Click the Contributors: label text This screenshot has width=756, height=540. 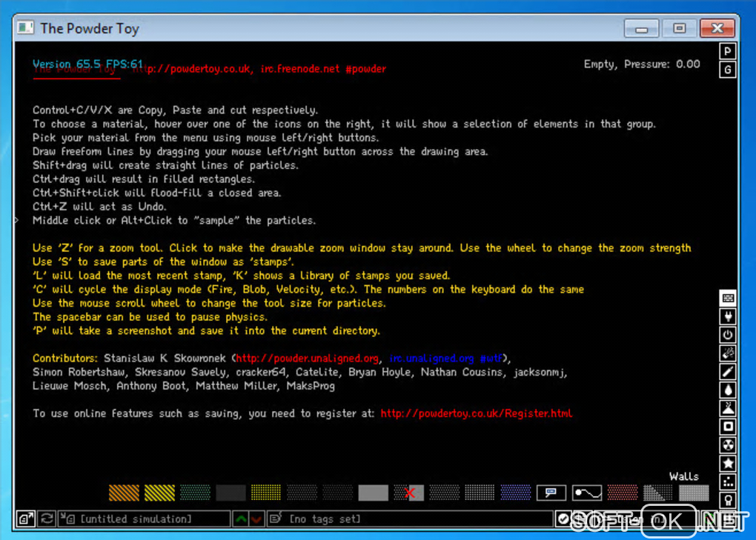pos(65,359)
